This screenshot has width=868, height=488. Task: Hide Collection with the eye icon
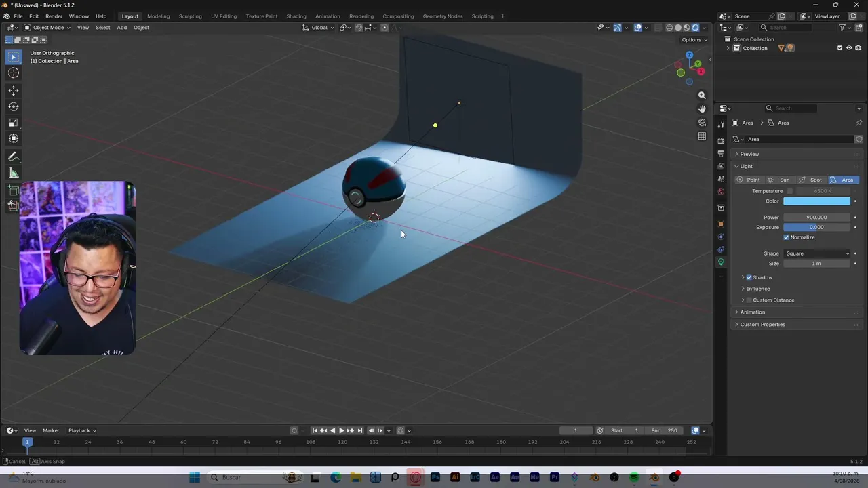(849, 48)
